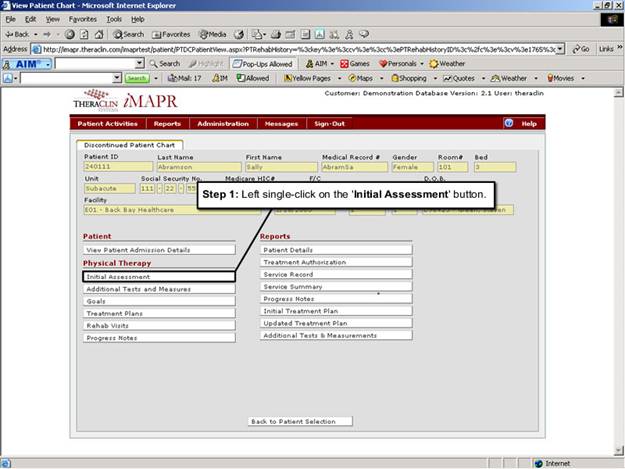The width and height of the screenshot is (625, 469).
Task: Click Back to Patient Selection
Action: 294,421
